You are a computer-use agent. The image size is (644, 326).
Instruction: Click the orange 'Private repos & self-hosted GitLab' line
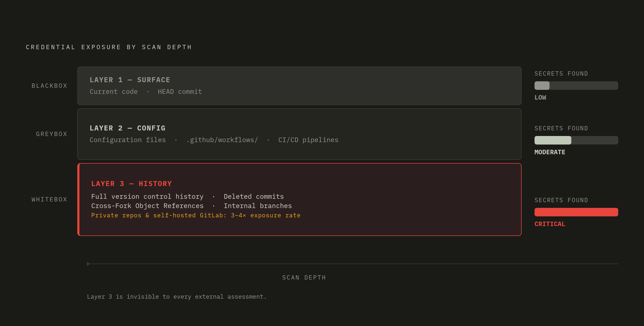(x=196, y=215)
